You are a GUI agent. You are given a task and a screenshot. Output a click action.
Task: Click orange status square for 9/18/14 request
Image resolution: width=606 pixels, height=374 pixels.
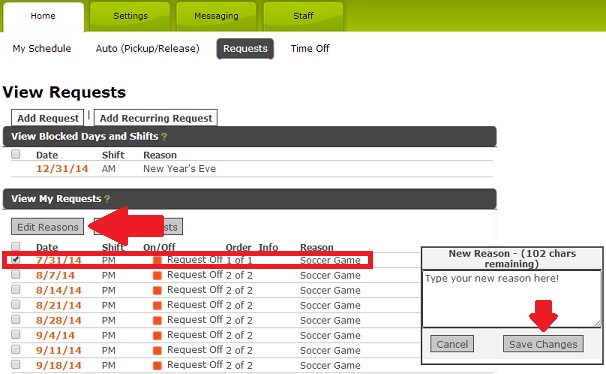point(157,366)
